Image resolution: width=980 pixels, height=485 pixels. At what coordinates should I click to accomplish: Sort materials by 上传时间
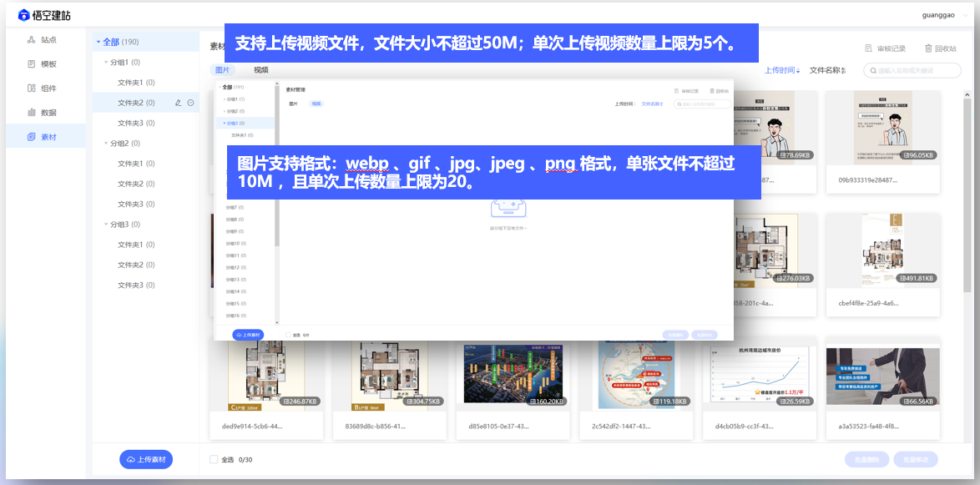pyautogui.click(x=781, y=71)
